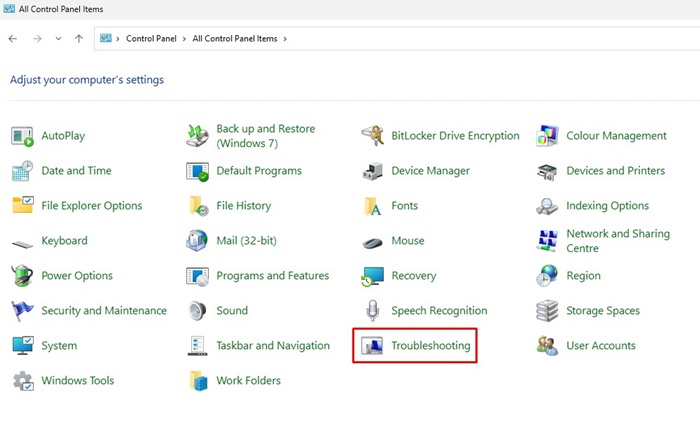
Task: Go back with the Back arrow
Action: 12,39
